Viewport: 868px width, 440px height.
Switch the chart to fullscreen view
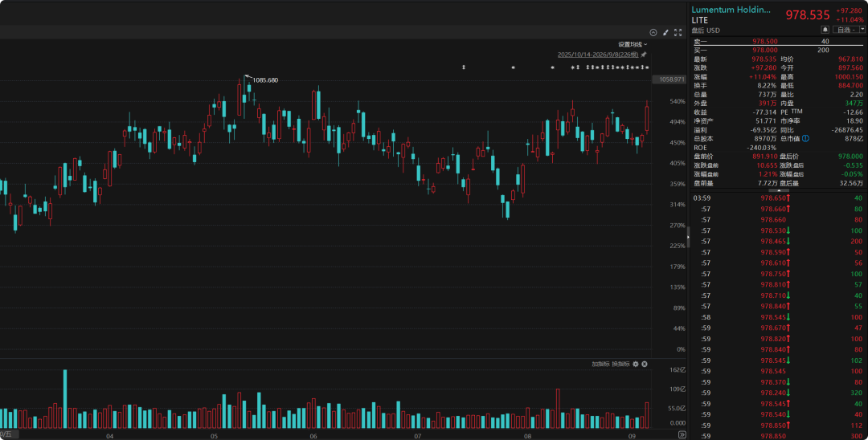click(x=678, y=33)
